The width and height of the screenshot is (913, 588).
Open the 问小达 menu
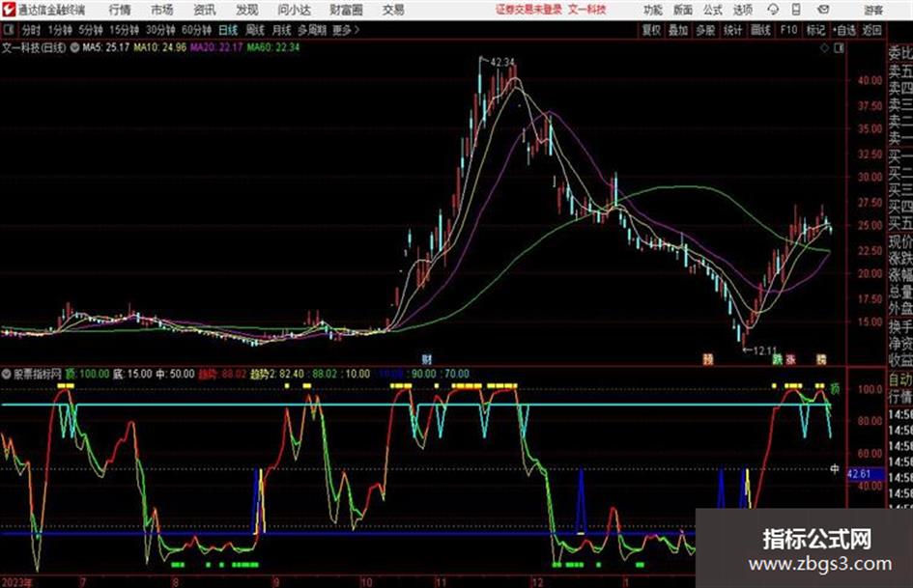point(294,10)
